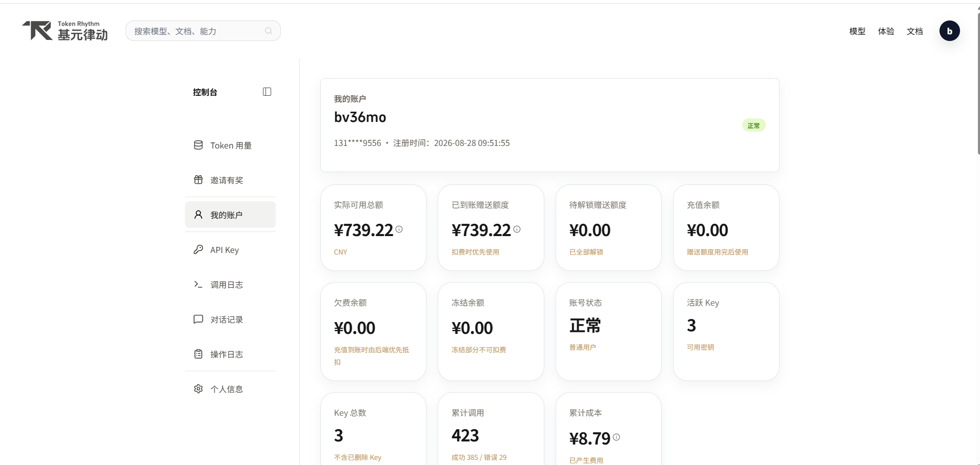Open the 模型 top navigation item
This screenshot has width=980, height=465.
pos(857,31)
